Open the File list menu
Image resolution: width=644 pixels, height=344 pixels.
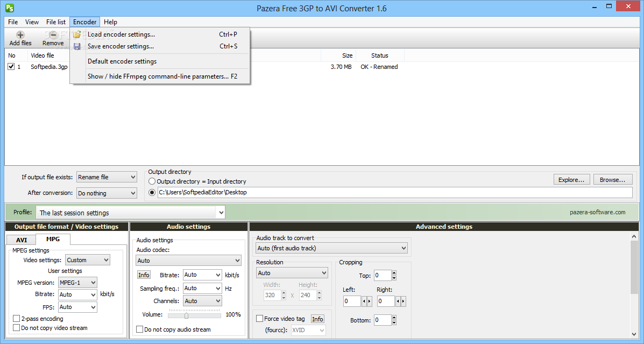point(56,22)
